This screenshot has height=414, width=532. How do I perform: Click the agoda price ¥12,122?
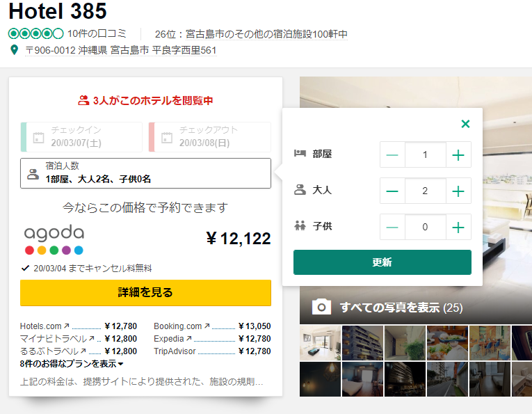239,239
